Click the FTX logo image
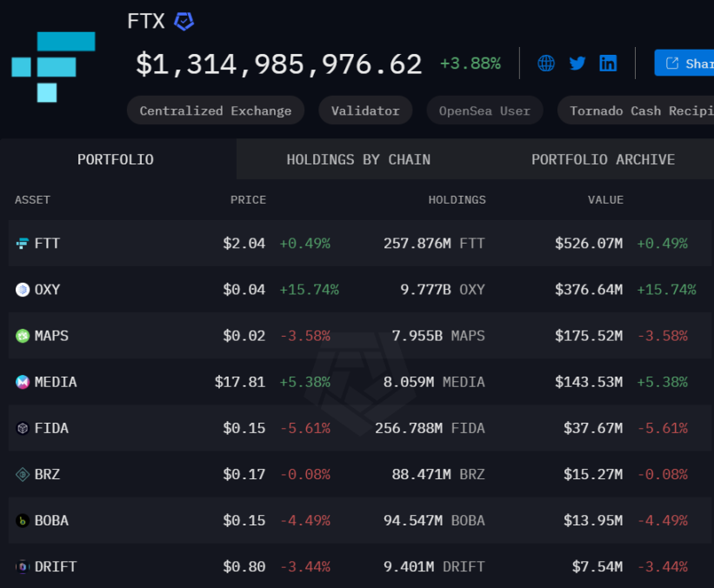Viewport: 714px width, 588px height. 54,67
